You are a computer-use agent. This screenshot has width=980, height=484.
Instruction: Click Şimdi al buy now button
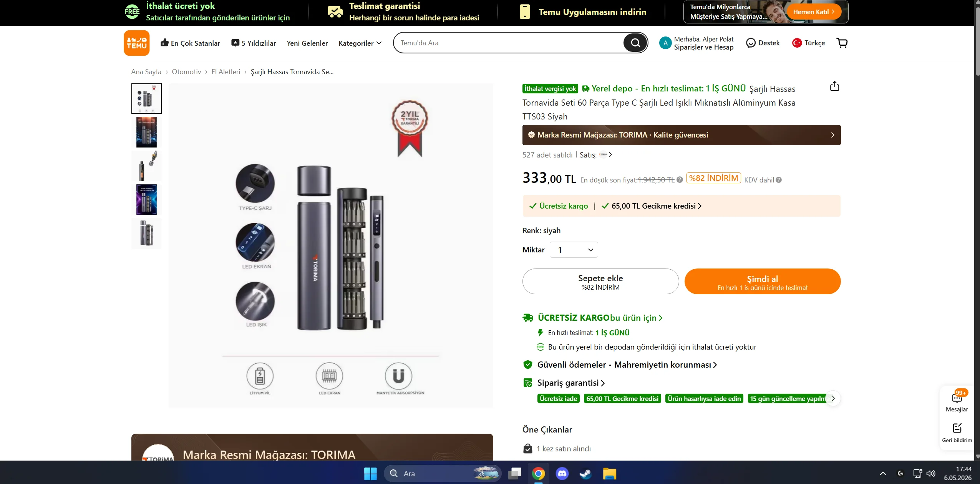click(x=763, y=282)
